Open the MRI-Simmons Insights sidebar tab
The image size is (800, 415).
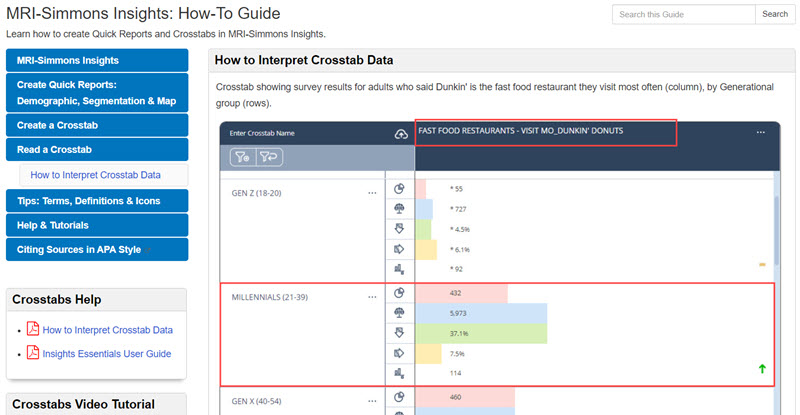pos(97,60)
